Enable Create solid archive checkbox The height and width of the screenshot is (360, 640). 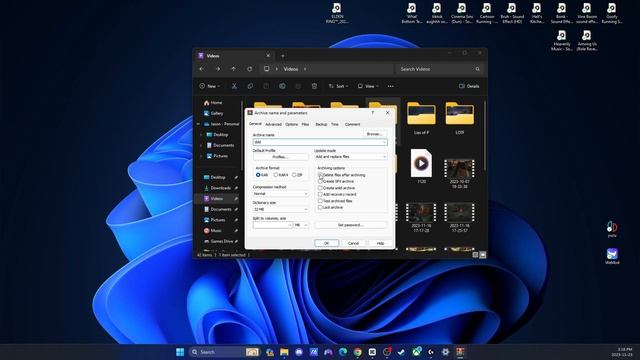[320, 188]
